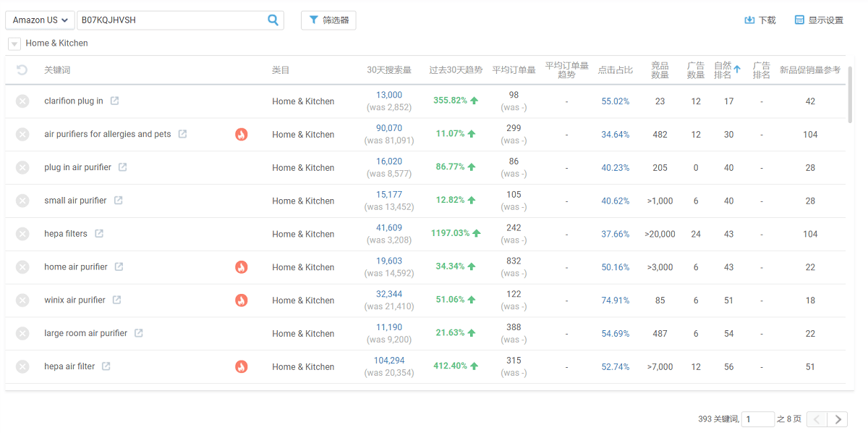
Task: Remove the hepa air filter keyword row
Action: click(x=22, y=367)
